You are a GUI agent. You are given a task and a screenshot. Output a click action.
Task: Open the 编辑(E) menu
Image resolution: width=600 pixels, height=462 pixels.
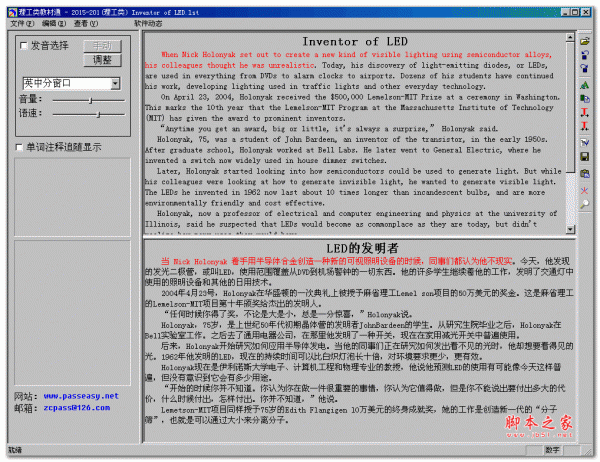(x=54, y=24)
